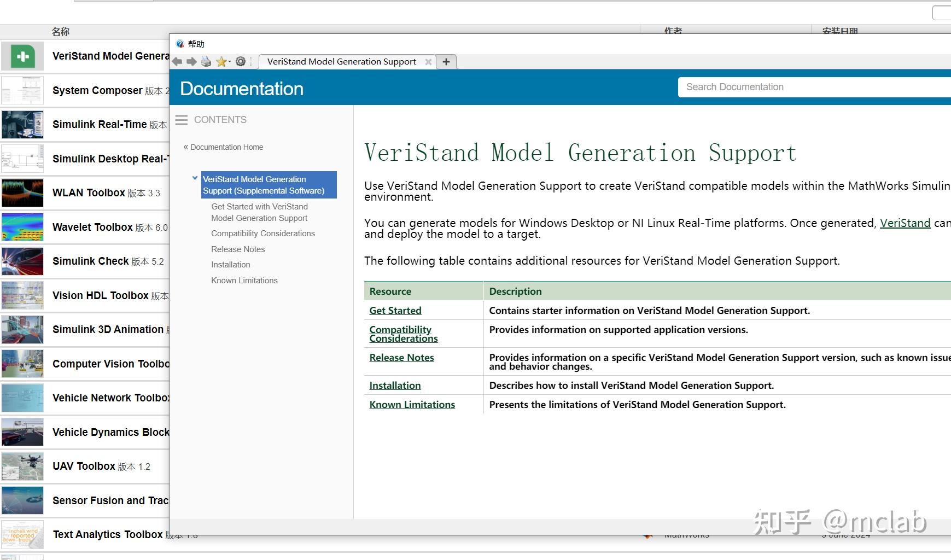Click the green VeriStand add-on icon
The height and width of the screenshot is (560, 951).
pos(22,56)
